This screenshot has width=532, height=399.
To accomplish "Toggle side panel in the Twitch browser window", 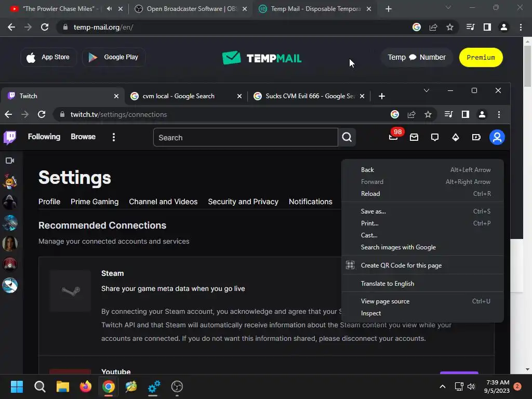I will (465, 114).
